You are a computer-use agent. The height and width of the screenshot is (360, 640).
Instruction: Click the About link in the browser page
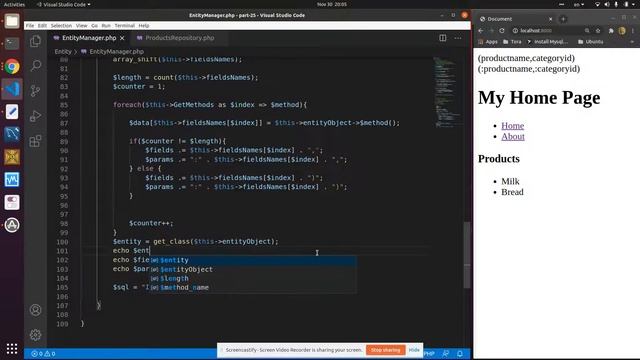coord(513,136)
